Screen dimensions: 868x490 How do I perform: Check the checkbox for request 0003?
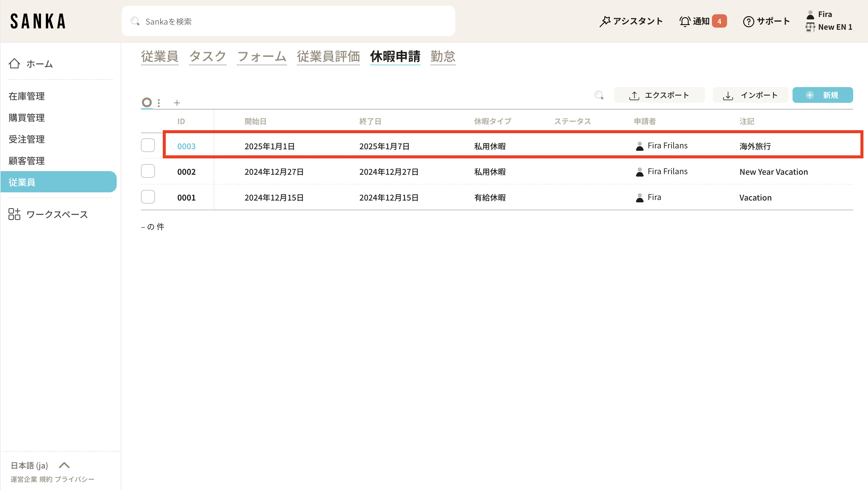(148, 145)
